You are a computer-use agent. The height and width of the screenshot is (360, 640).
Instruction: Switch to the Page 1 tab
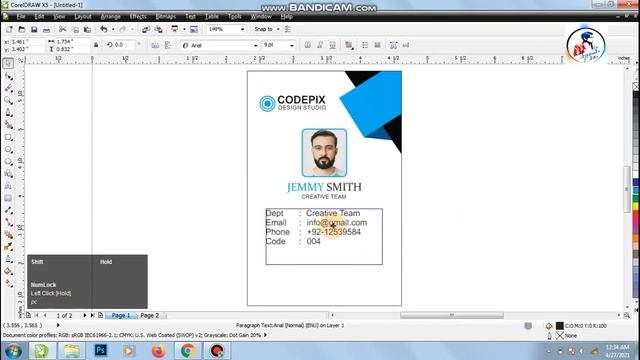coord(121,315)
